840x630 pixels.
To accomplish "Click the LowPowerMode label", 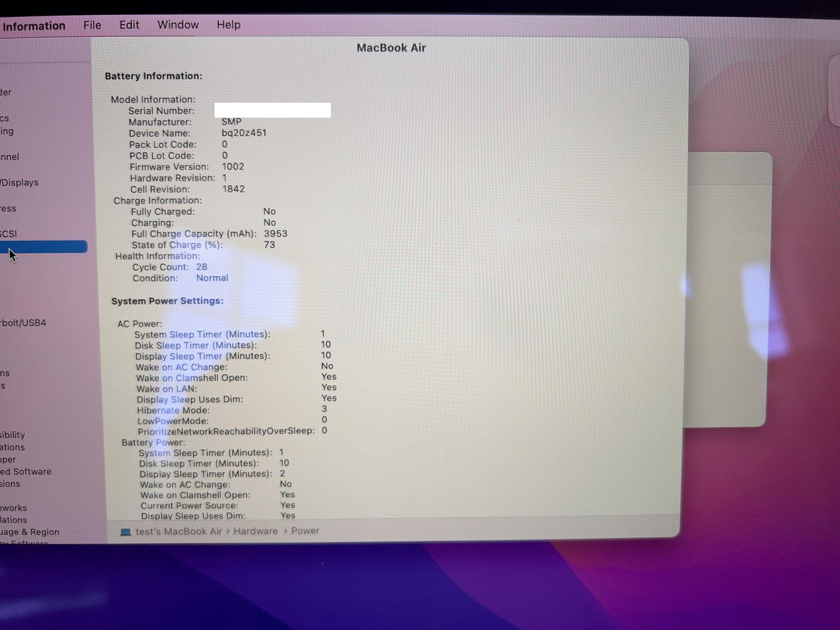I will click(x=173, y=421).
